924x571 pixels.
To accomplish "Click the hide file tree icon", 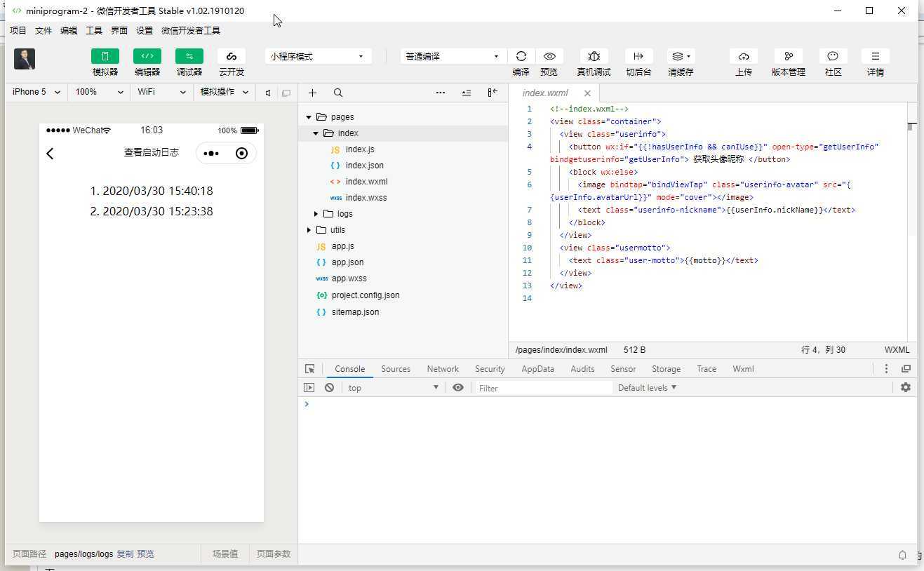I will pyautogui.click(x=493, y=93).
